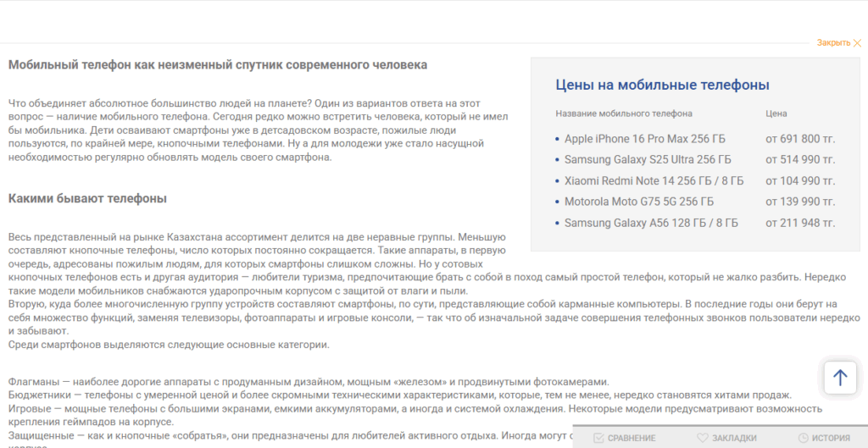Viewport: 868px width, 448px height.
Task: Click the price от 104 990 тг.
Action: tap(799, 180)
